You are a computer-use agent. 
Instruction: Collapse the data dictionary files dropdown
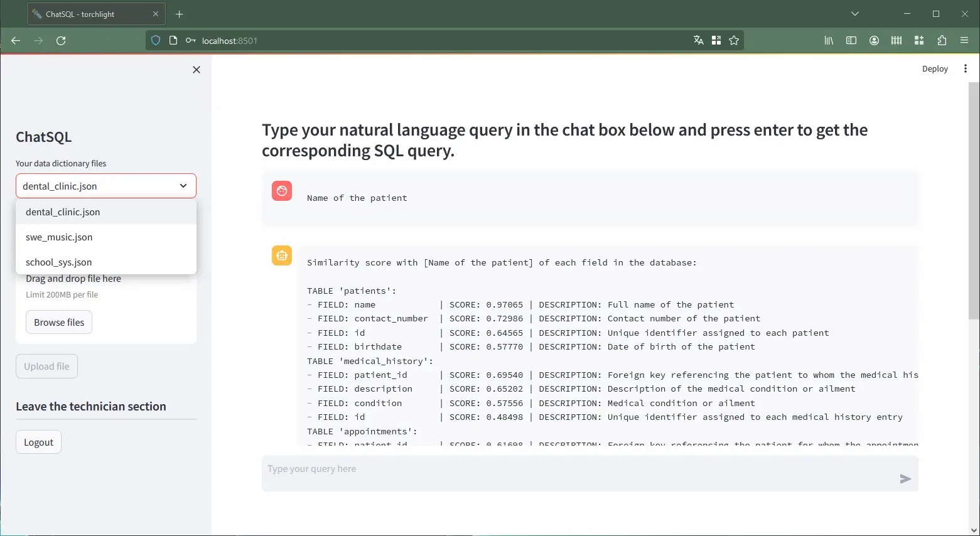click(x=183, y=186)
